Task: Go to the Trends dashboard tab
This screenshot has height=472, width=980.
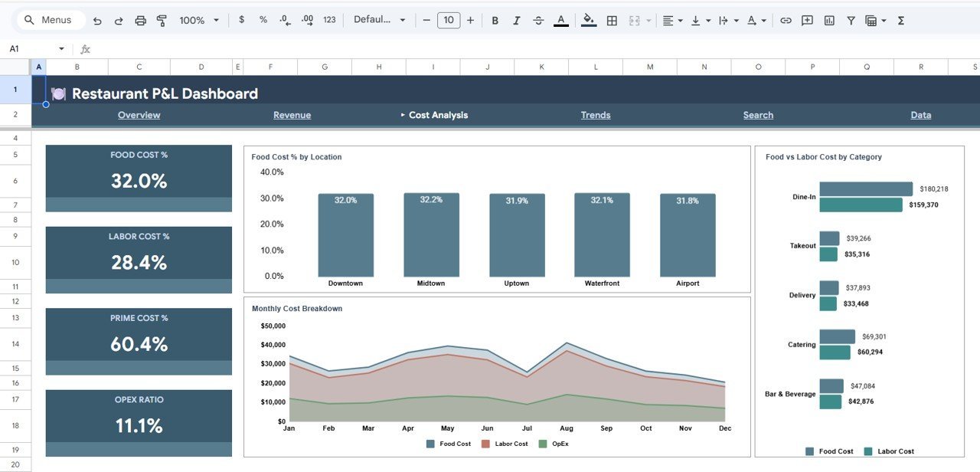Action: (x=595, y=115)
